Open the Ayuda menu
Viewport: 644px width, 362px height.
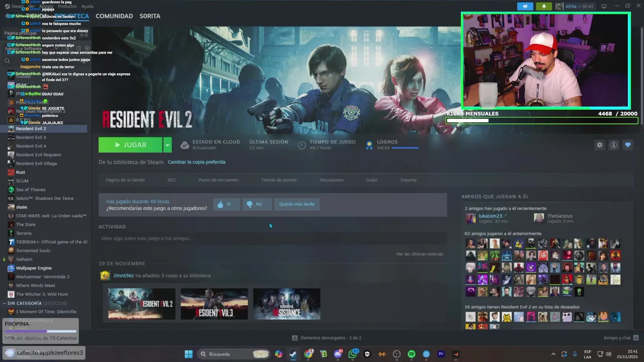click(x=87, y=7)
